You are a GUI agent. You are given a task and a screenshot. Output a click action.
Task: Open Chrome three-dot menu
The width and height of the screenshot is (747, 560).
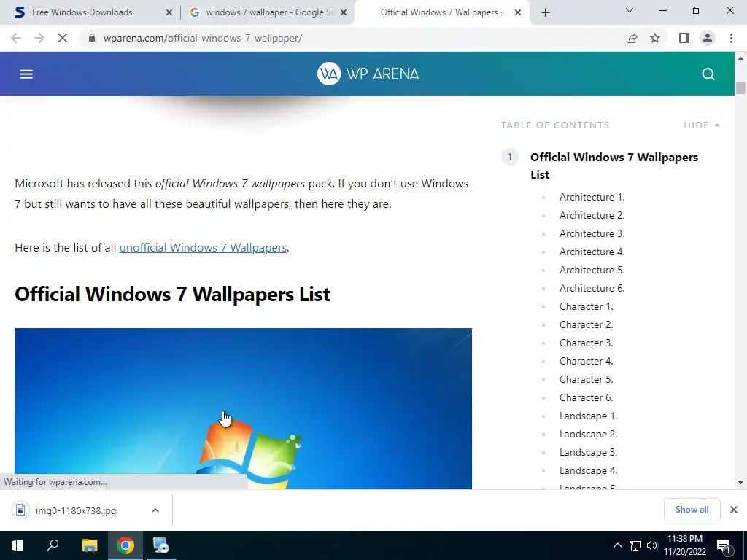[x=731, y=38]
